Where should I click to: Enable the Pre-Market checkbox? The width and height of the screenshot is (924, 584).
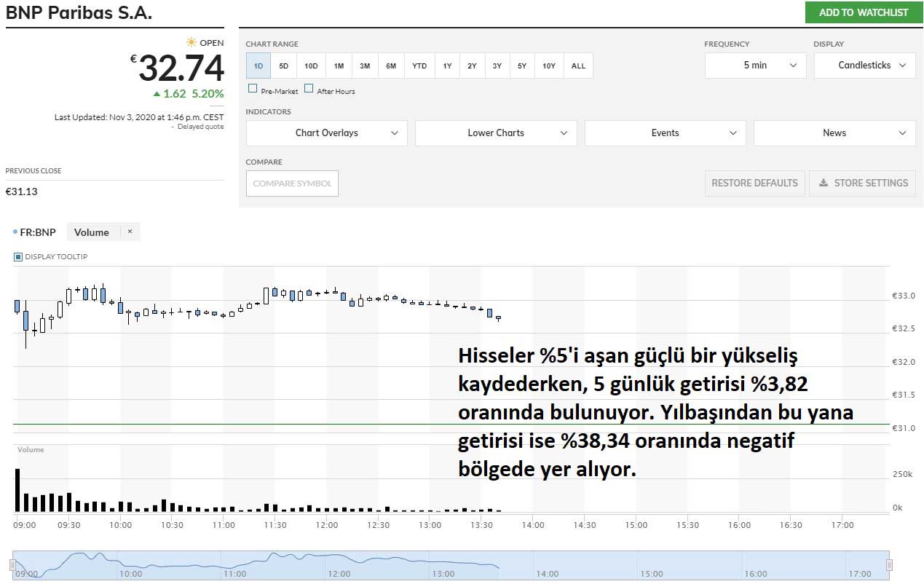253,89
